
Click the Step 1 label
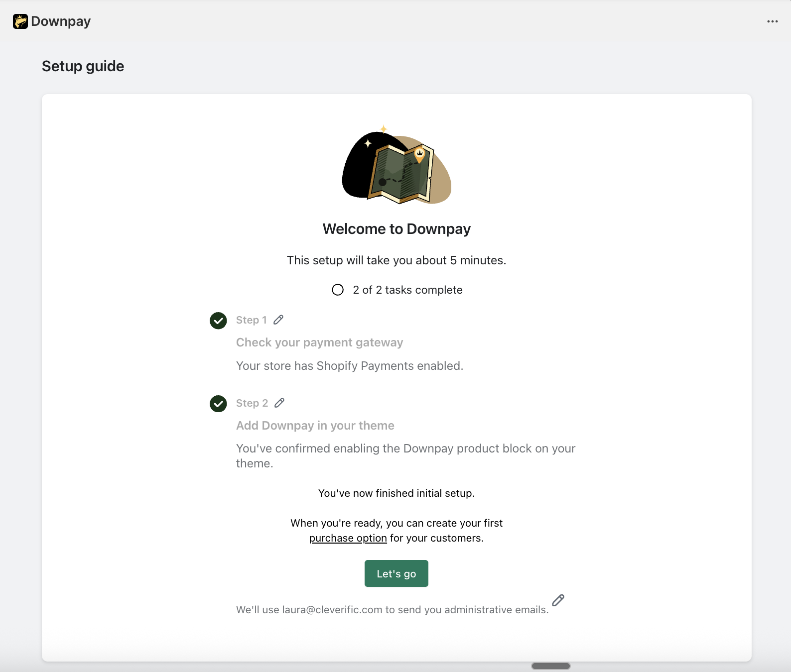[x=252, y=320]
